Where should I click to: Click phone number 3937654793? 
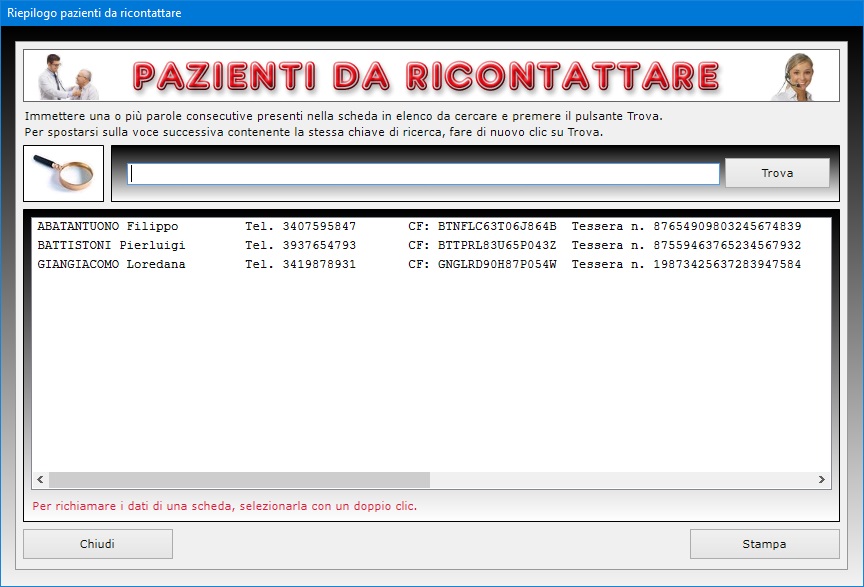(319, 245)
